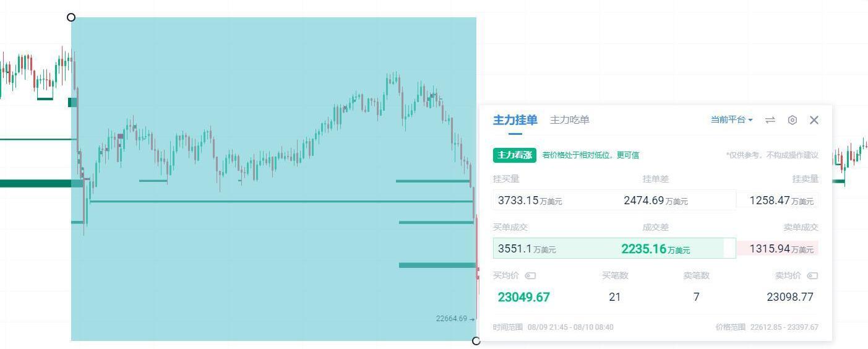
Task: Expand the 当前平台 dropdown
Action: [x=731, y=120]
